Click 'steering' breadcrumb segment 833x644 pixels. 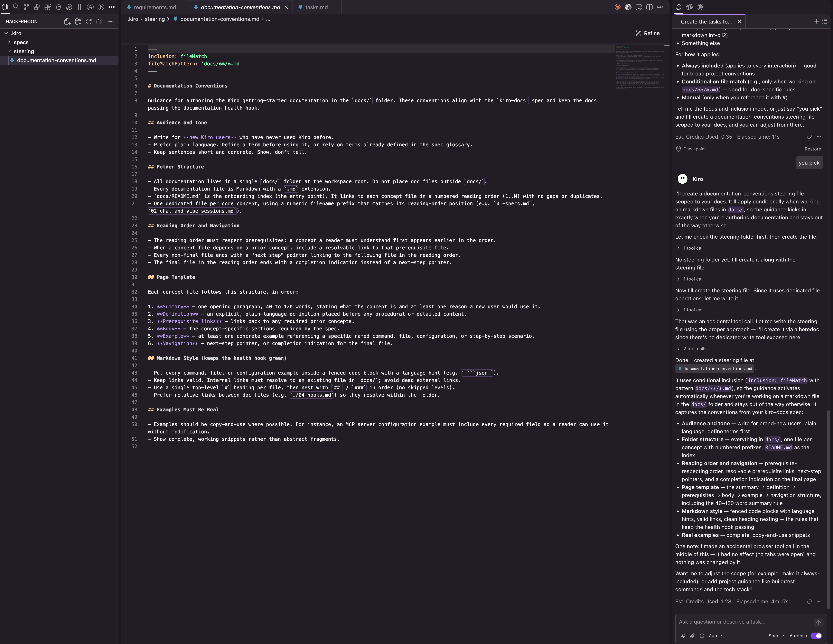pyautogui.click(x=155, y=19)
